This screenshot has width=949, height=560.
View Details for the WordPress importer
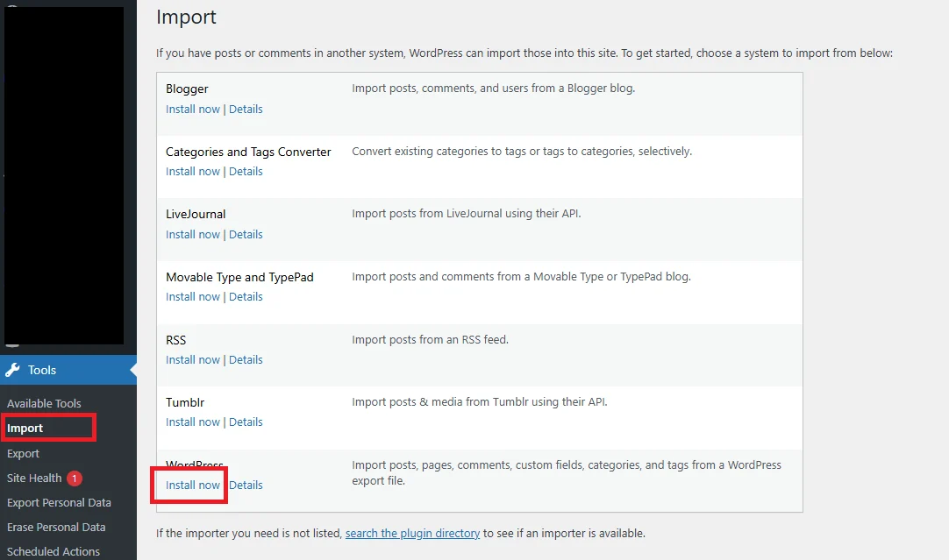tap(246, 485)
